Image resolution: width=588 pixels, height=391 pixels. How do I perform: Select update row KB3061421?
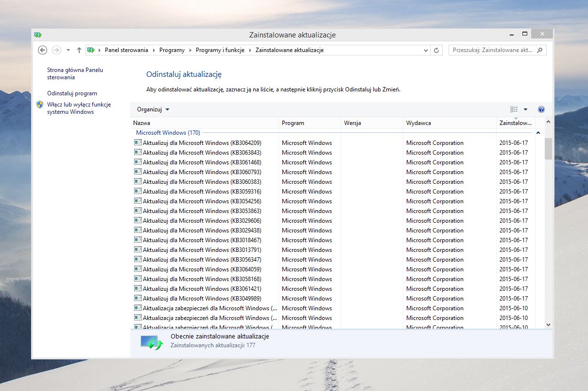click(x=333, y=289)
